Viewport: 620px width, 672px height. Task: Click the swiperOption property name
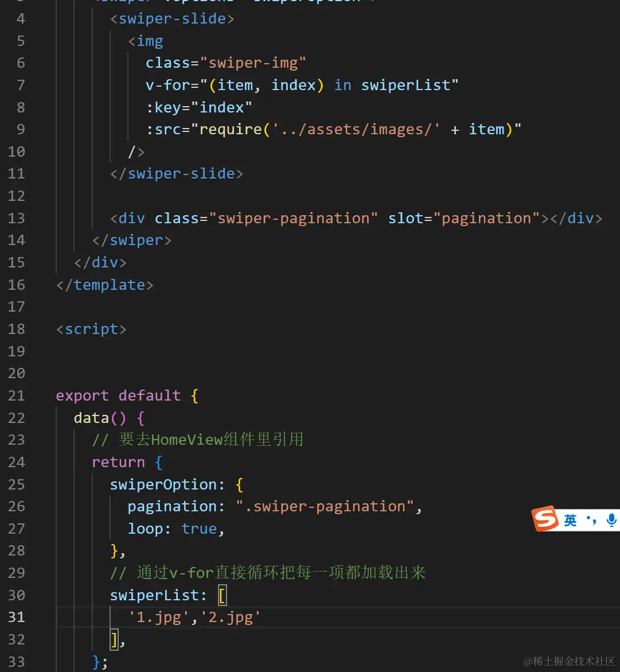pos(163,484)
